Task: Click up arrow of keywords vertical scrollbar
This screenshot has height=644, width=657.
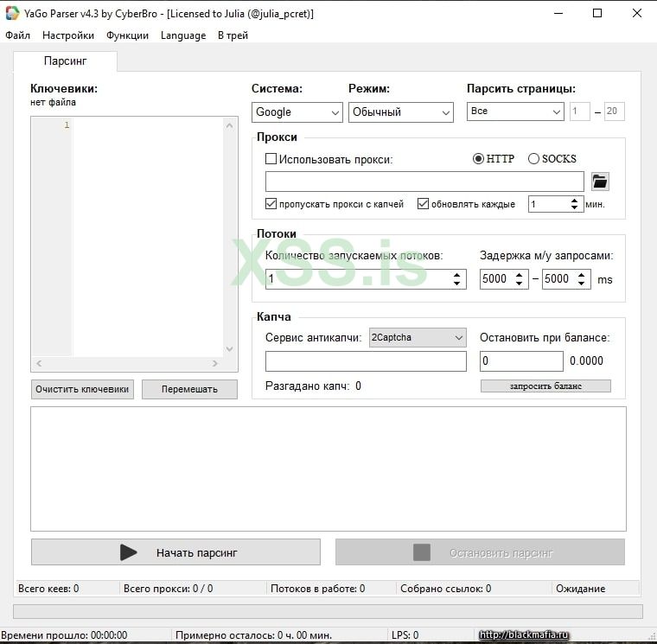Action: tap(229, 125)
